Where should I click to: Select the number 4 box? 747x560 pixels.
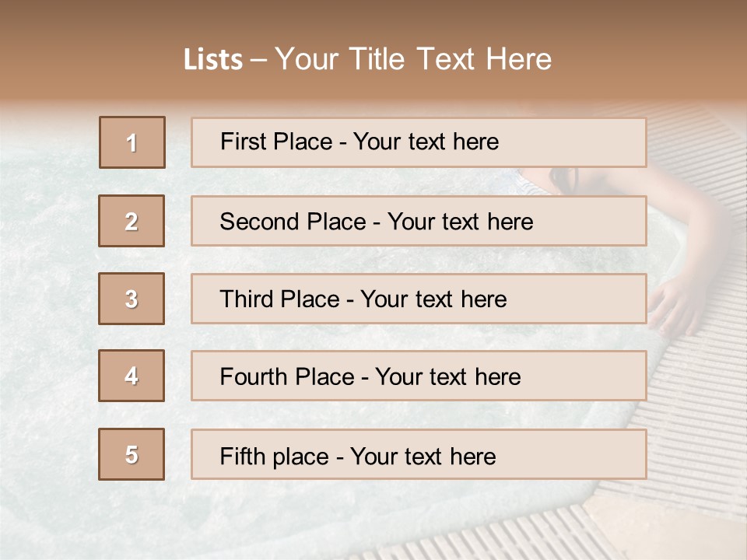click(x=132, y=376)
